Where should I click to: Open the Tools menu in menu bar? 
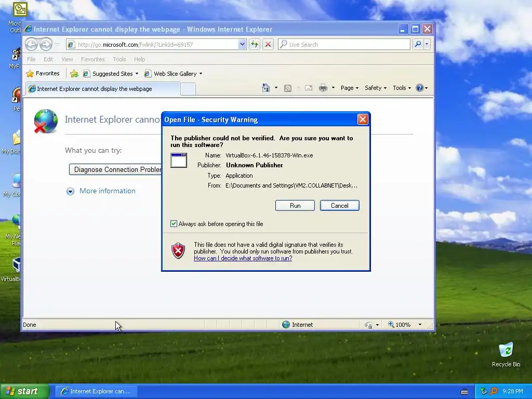tap(119, 59)
